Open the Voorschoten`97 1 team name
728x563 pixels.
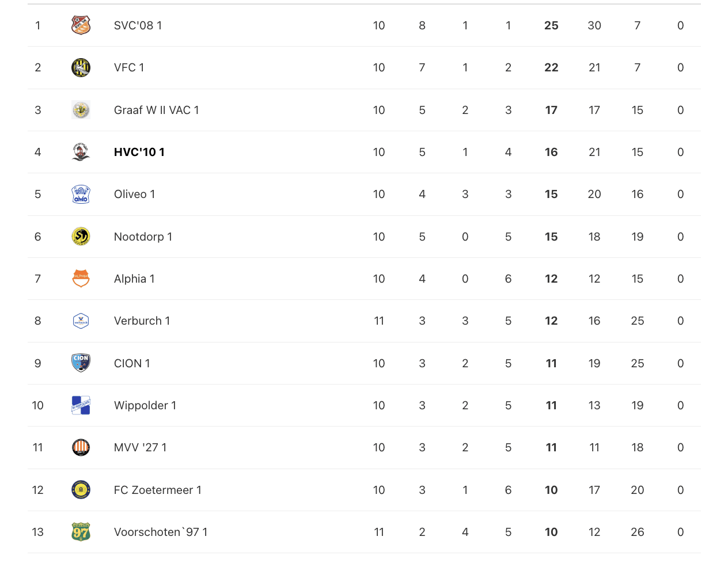pos(161,532)
